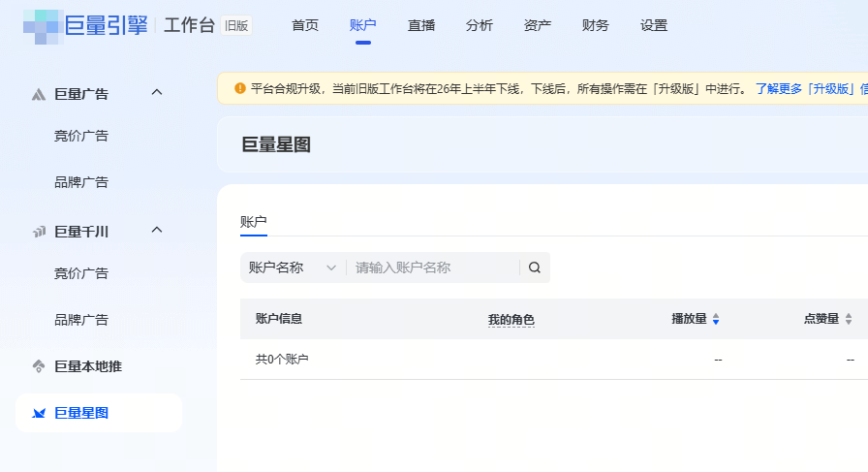
Task: Sort the table by 点赞量
Action: click(848, 319)
